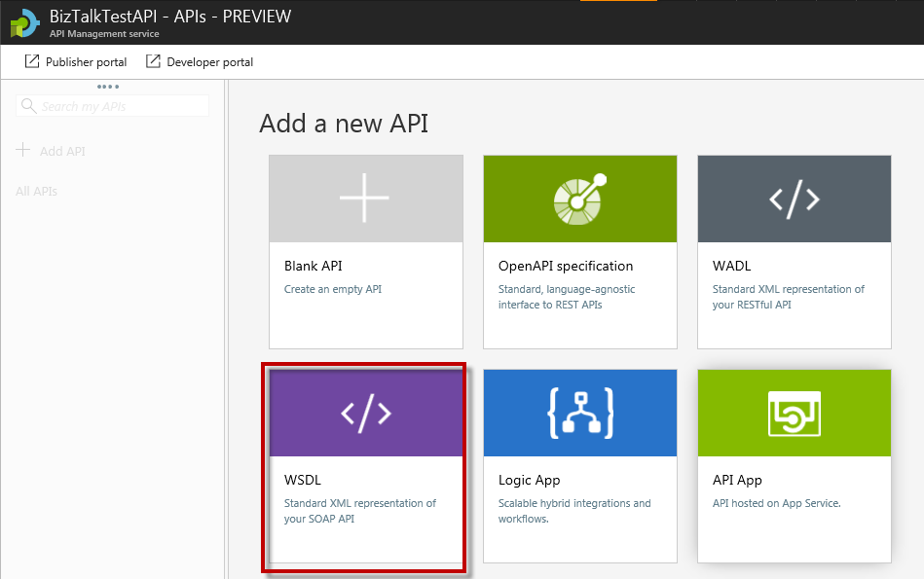Screen dimensions: 924x579
Task: Click the search magnifier icon
Action: click(x=29, y=105)
